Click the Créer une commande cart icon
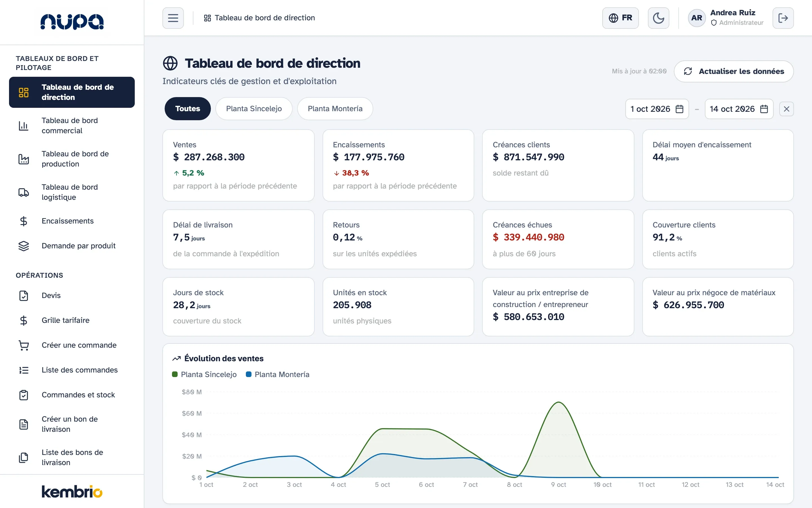Viewport: 812px width, 508px height. click(x=23, y=345)
